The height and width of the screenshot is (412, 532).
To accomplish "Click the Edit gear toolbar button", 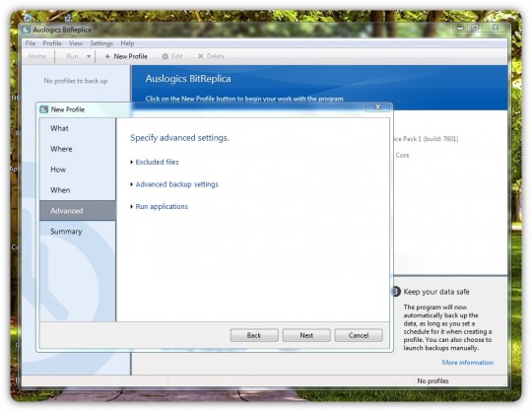I will coord(172,56).
